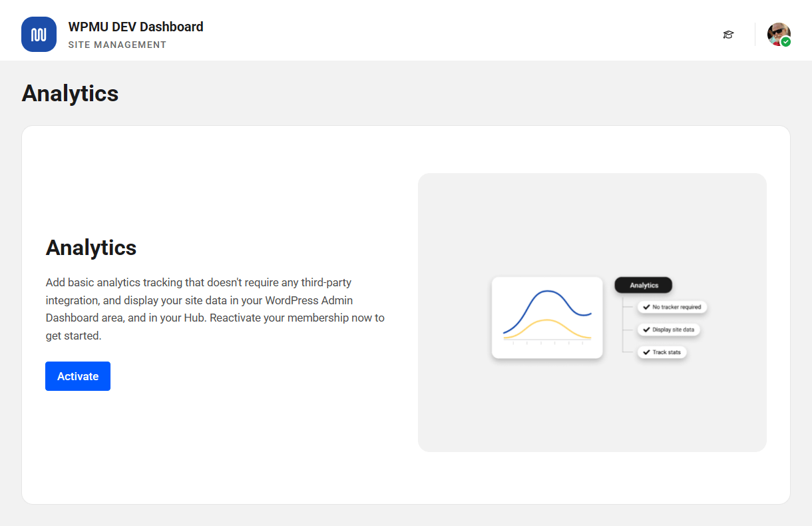The height and width of the screenshot is (526, 812).
Task: Click the Analytics card heading
Action: coord(91,248)
